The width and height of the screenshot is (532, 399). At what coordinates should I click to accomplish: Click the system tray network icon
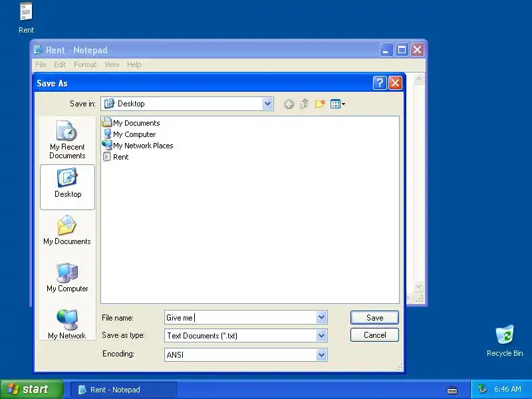click(x=482, y=389)
